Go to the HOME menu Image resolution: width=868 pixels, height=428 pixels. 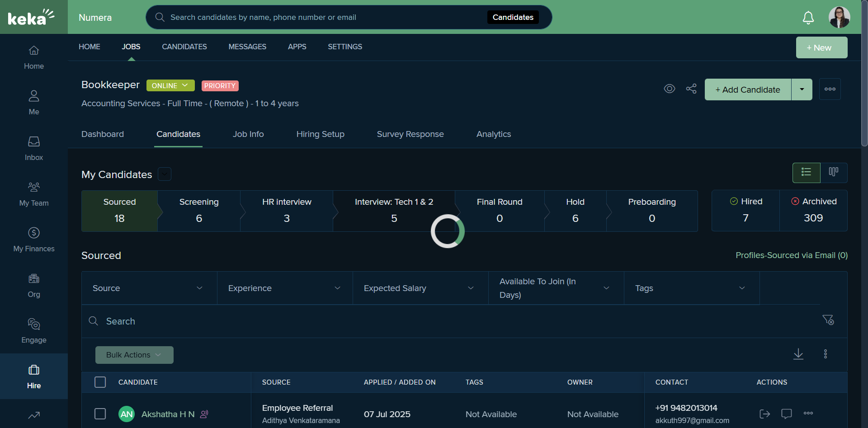(90, 47)
